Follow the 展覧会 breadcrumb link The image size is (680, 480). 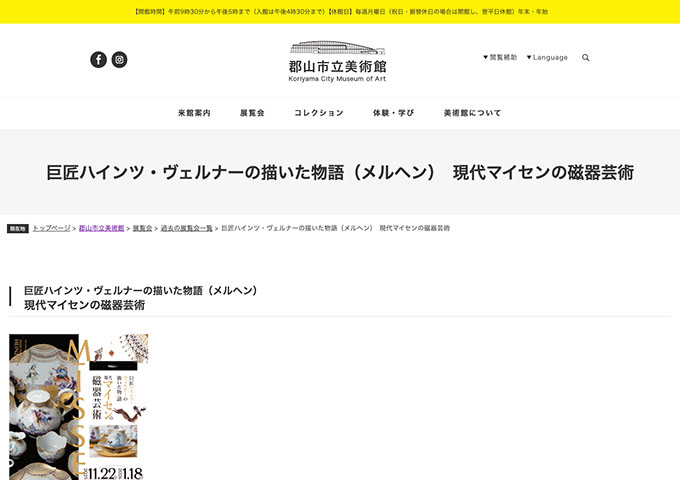point(142,228)
